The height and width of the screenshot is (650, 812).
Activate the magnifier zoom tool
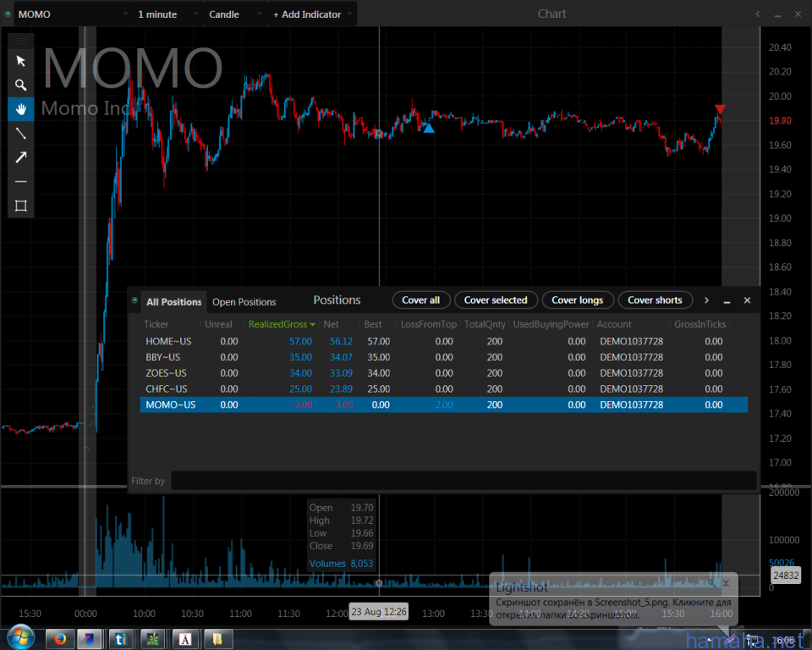tap(21, 85)
